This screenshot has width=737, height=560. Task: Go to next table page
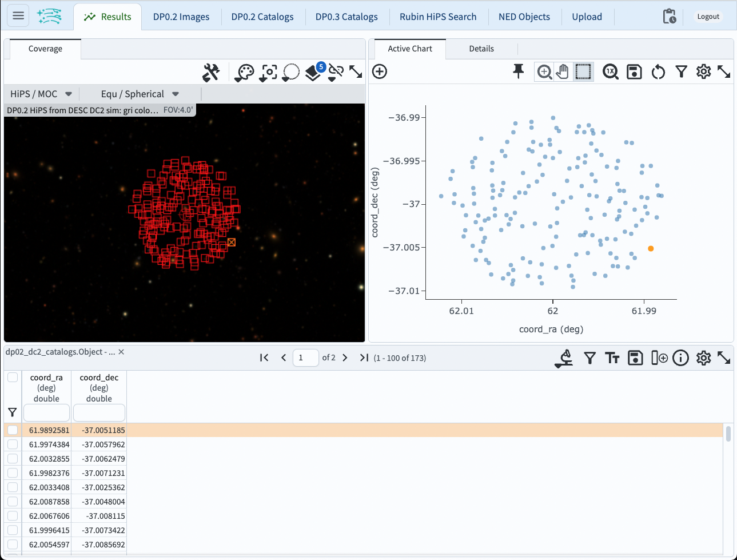(345, 358)
